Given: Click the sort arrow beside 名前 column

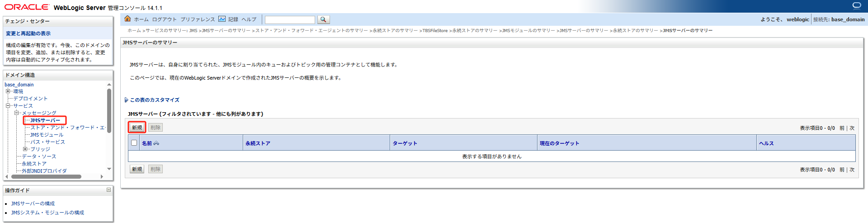Looking at the screenshot, I should [x=156, y=143].
